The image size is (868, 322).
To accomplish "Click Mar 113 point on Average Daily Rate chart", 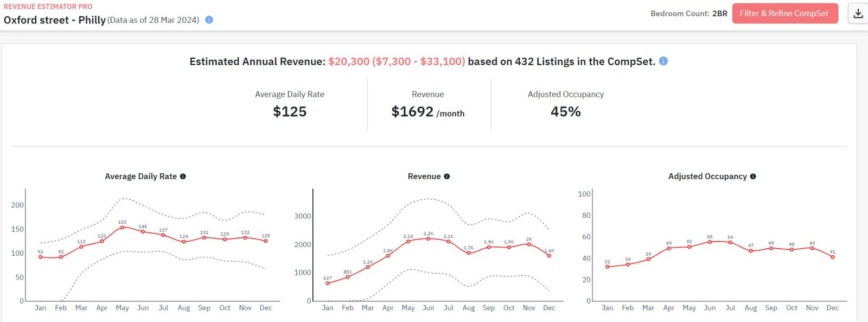I will 81,247.
